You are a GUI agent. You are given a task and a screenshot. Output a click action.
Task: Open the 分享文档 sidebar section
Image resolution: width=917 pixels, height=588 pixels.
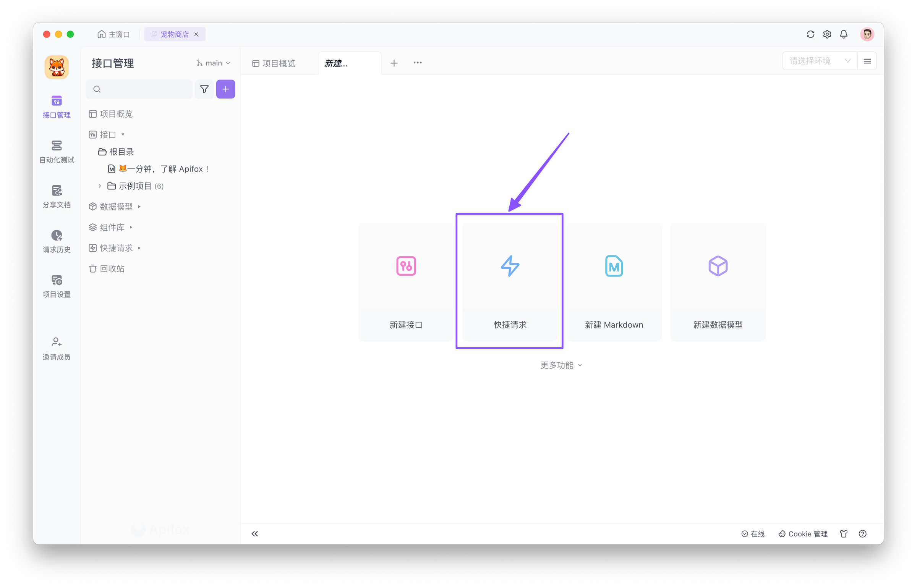[x=57, y=197]
